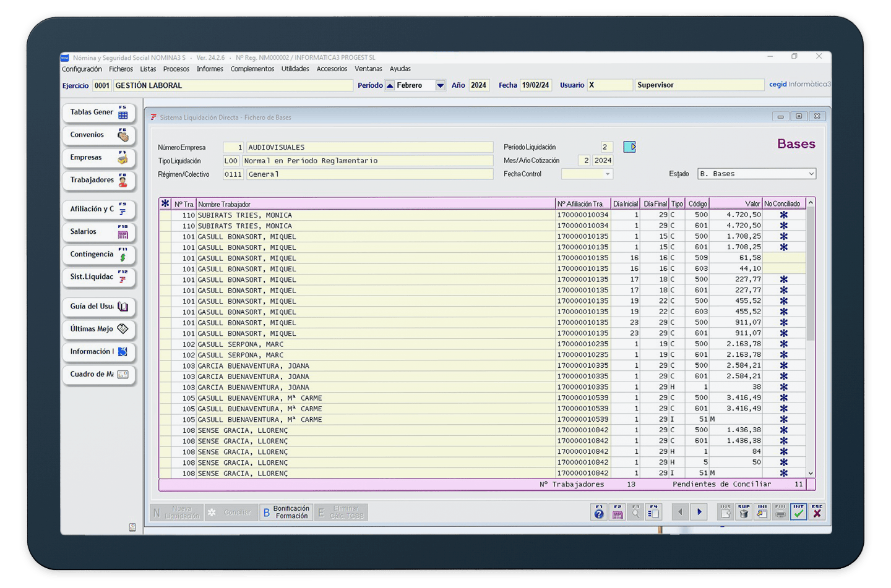Open the Procesos menu

point(176,69)
